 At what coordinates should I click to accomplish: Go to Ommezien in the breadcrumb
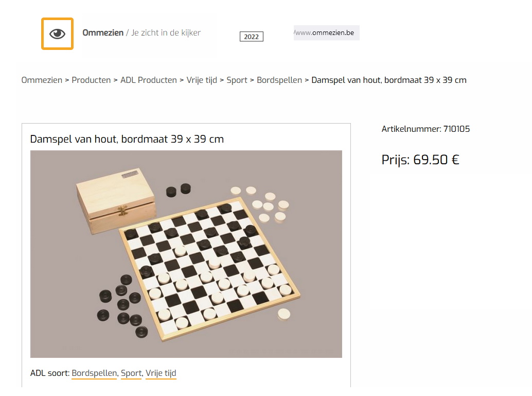tap(42, 80)
